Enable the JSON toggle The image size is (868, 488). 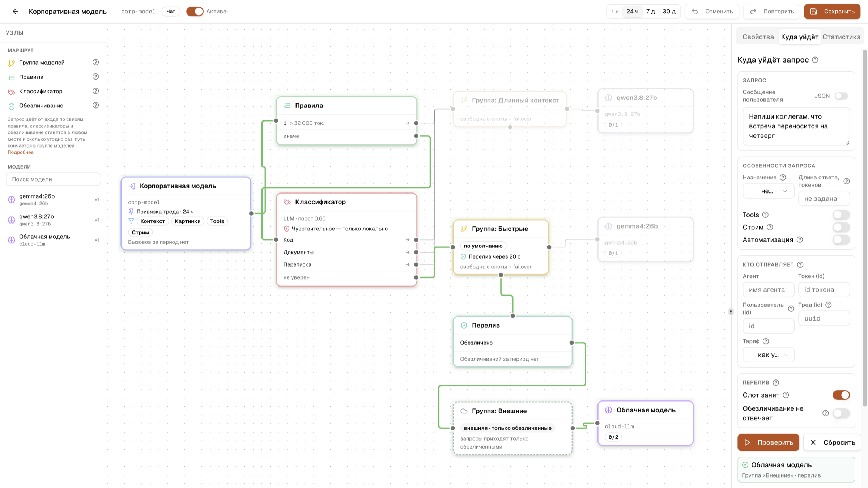click(841, 96)
